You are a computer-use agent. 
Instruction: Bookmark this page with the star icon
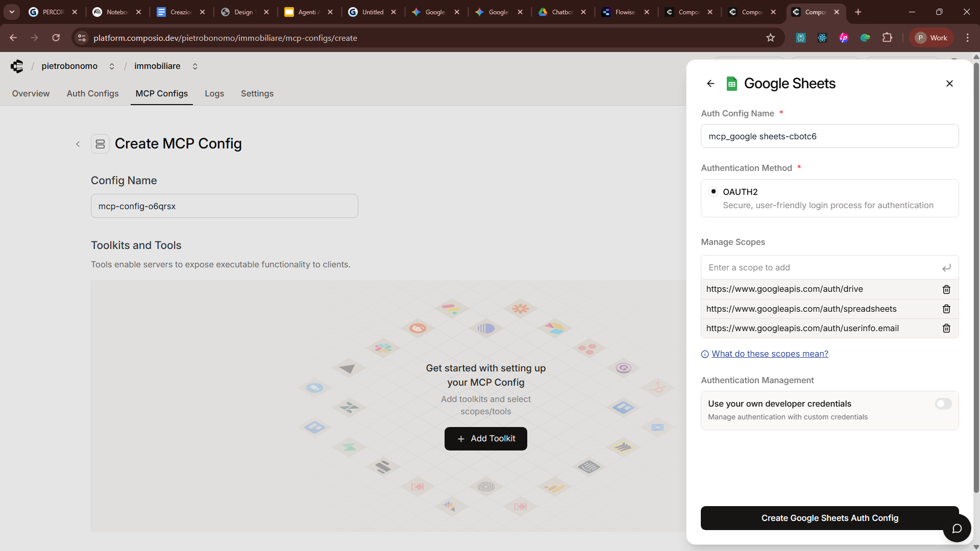click(770, 38)
